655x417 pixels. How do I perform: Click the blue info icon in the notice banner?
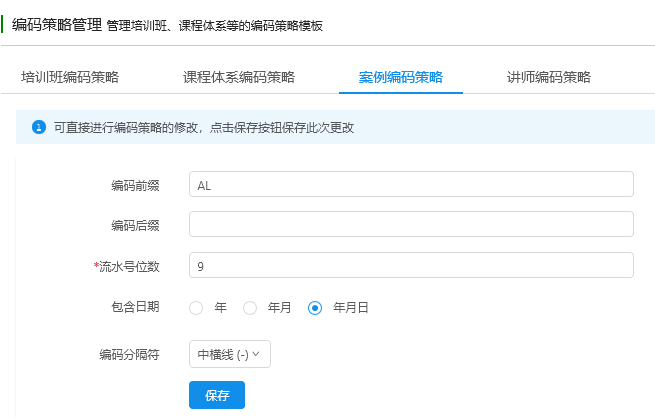click(39, 127)
